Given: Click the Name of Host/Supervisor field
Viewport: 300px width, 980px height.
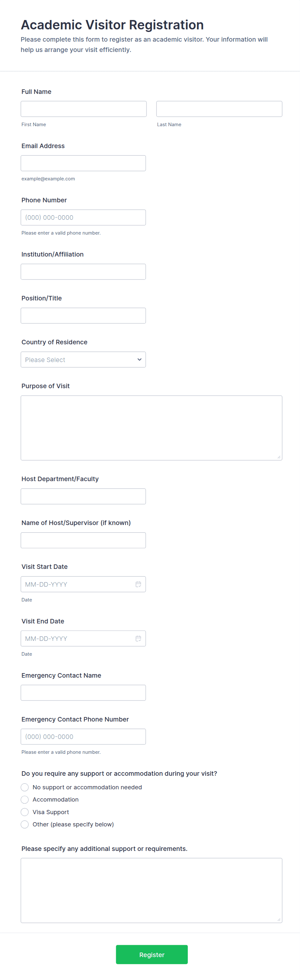Looking at the screenshot, I should coord(83,540).
